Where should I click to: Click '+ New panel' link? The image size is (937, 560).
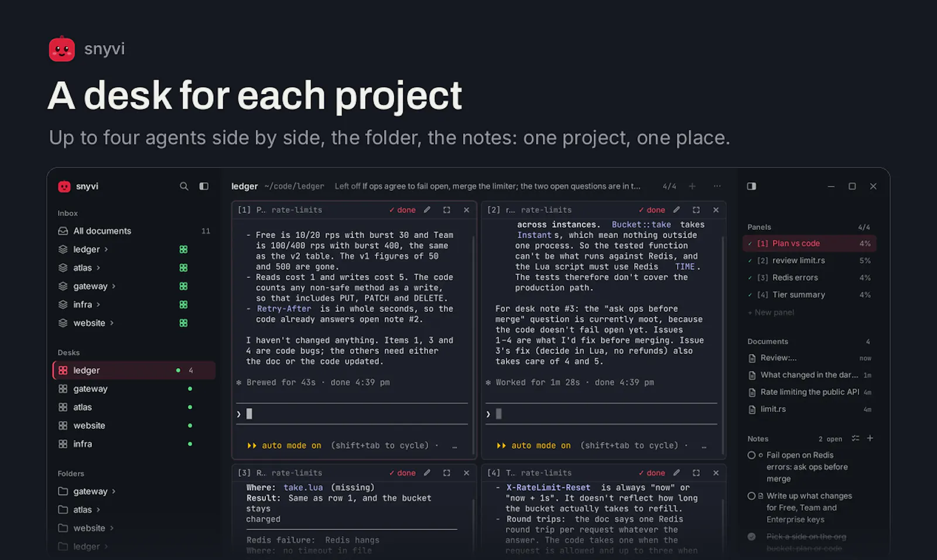[771, 312]
